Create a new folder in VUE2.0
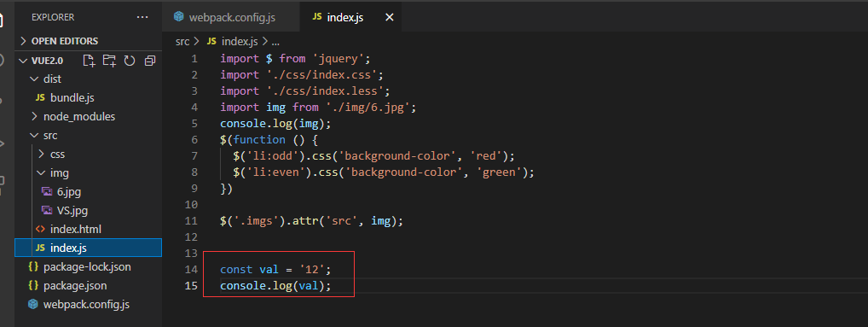The height and width of the screenshot is (327, 868). pos(109,61)
